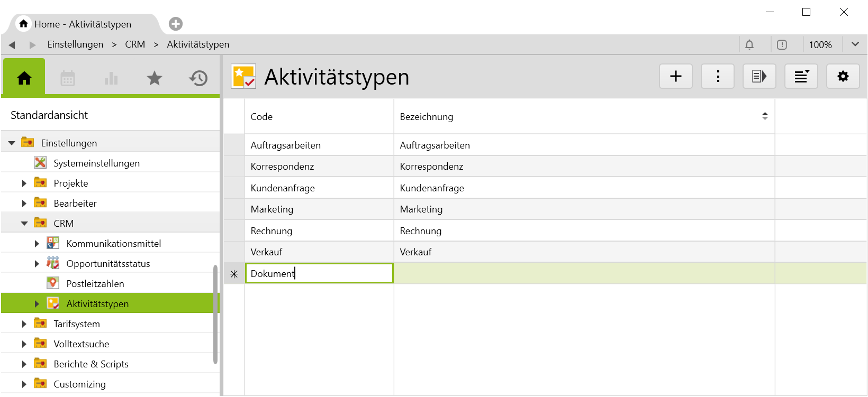Open the statistics bar chart view
Screen dimensions: 868x397
111,79
